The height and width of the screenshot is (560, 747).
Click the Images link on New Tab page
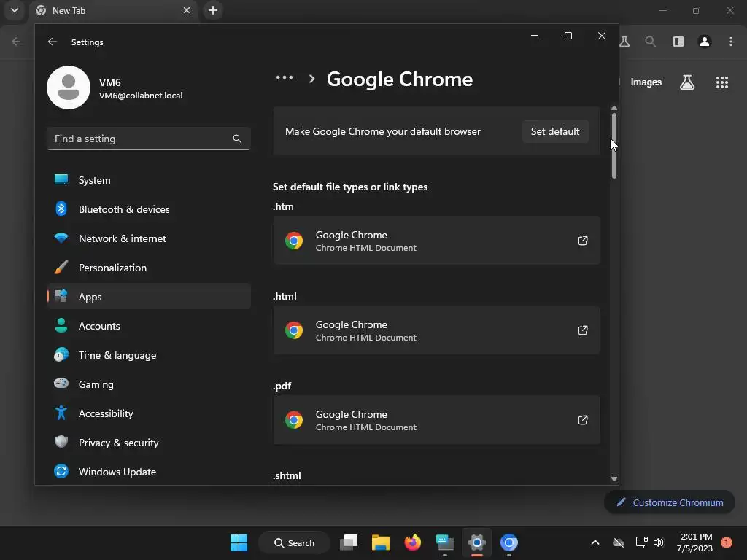click(646, 82)
